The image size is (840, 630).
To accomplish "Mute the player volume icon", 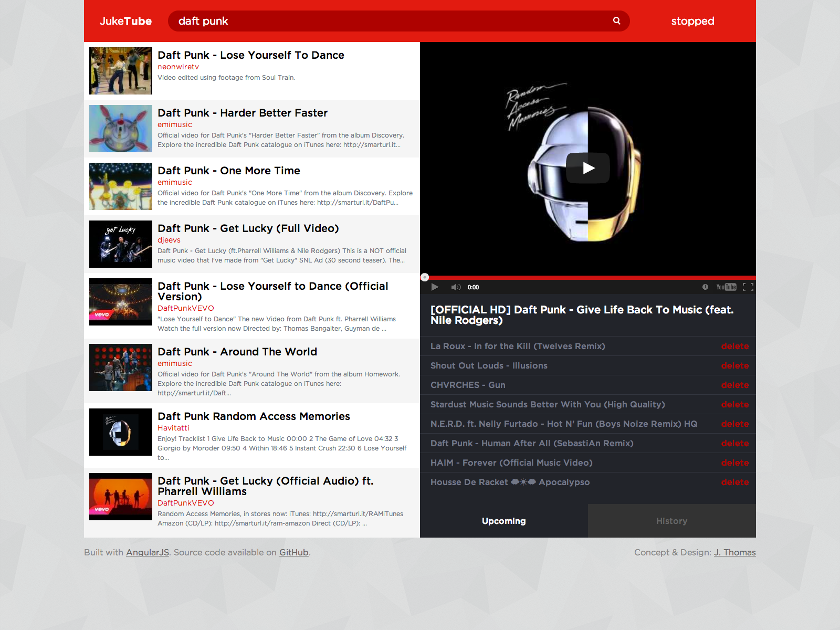I will point(456,287).
